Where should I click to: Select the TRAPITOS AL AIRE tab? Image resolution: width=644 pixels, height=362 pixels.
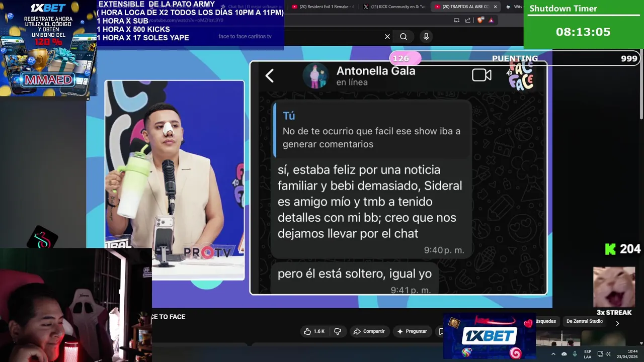(465, 7)
